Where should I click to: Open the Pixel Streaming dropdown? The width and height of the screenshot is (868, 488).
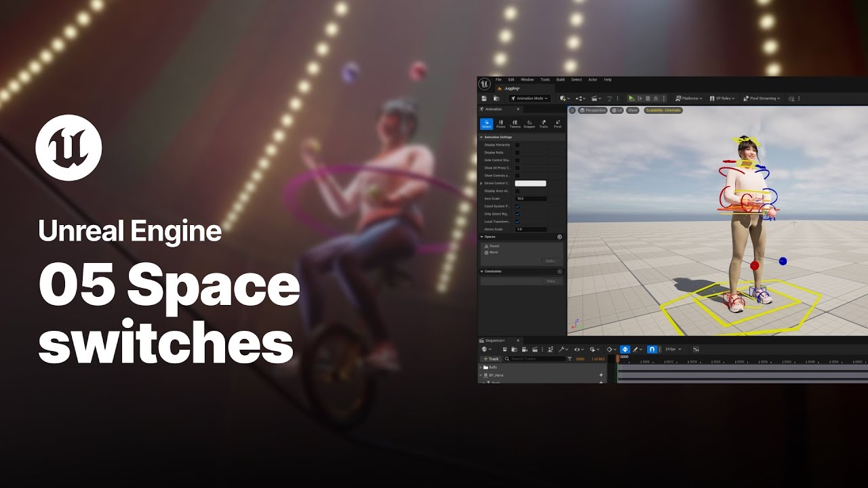762,98
